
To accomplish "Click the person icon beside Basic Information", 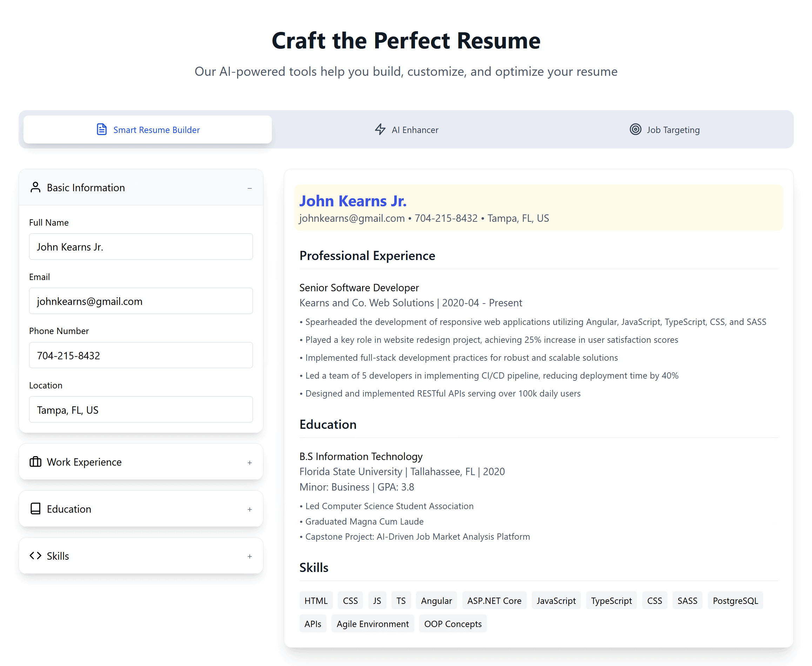I will point(35,188).
